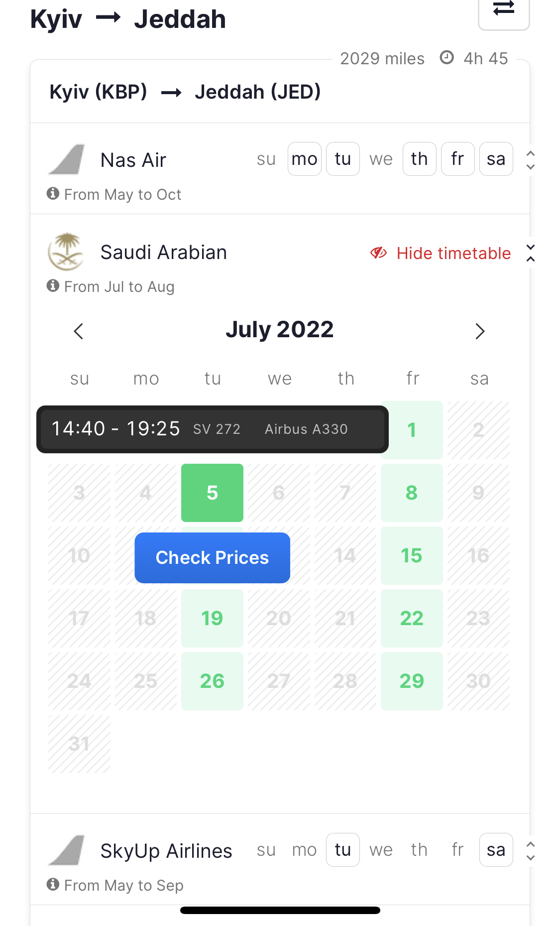The image size is (560, 926).
Task: Toggle Nas Air Monday day chip
Action: [304, 159]
